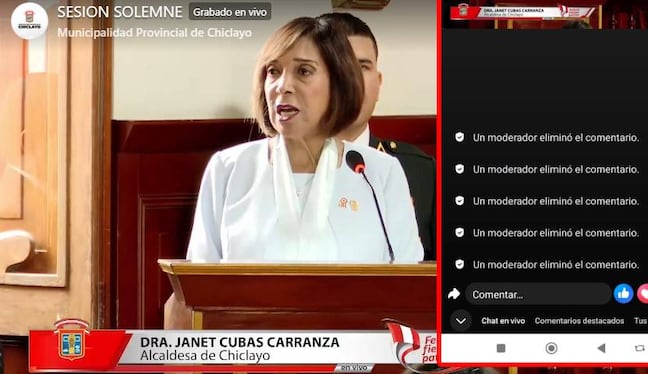Click the 'en vivo' label below the banner
648x374 pixels.
click(x=354, y=367)
